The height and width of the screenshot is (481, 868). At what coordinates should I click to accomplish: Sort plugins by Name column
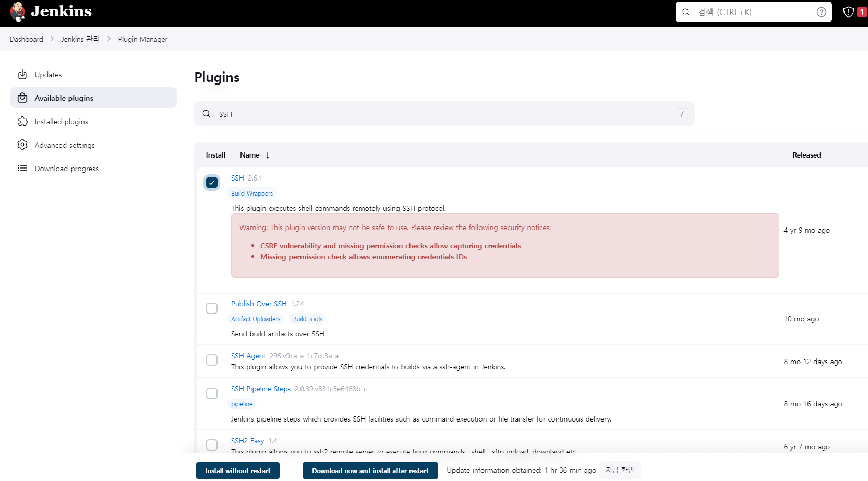click(255, 155)
